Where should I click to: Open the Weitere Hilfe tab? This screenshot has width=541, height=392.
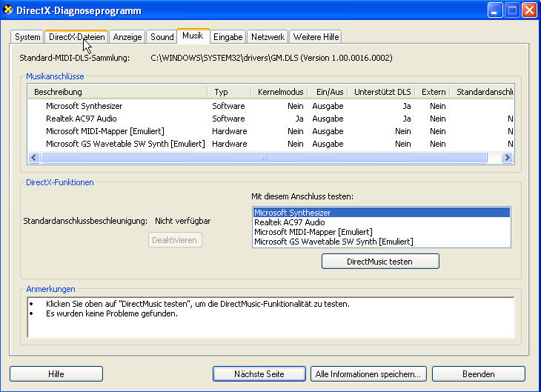click(316, 36)
